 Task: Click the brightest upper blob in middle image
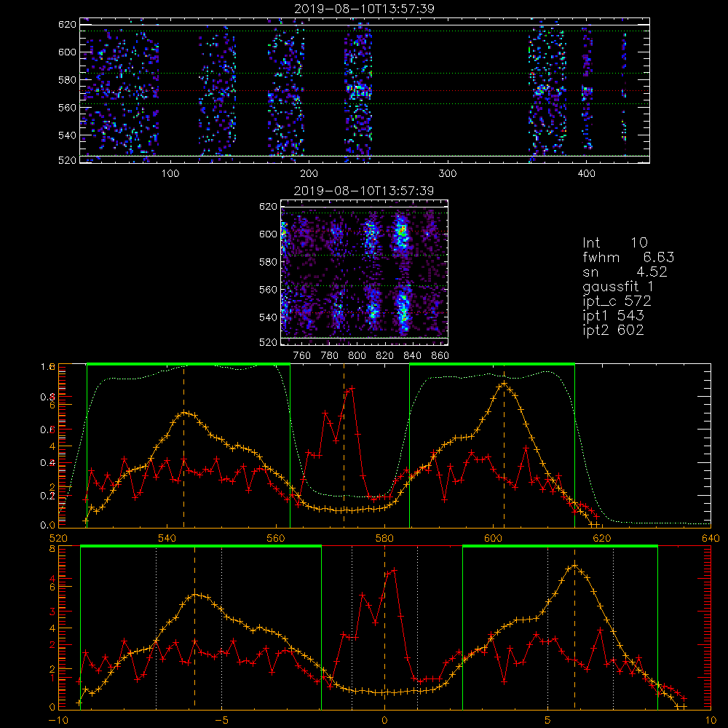click(402, 230)
